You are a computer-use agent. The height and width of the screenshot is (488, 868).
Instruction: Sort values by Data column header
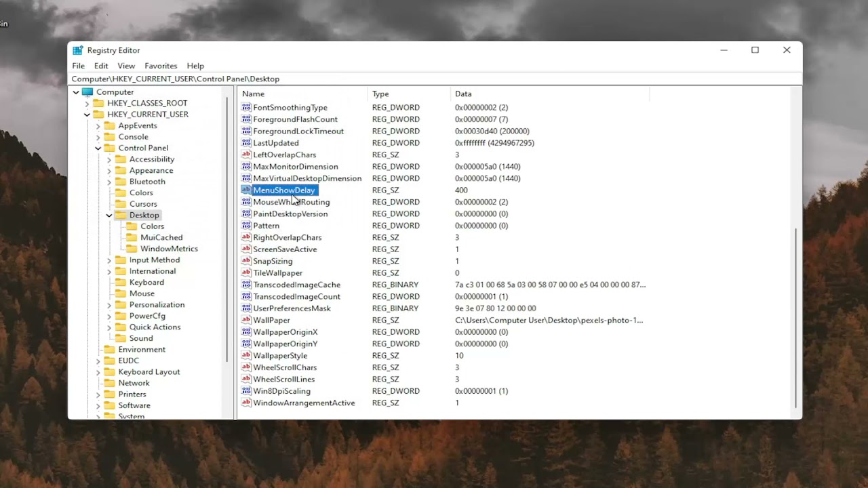[551, 94]
